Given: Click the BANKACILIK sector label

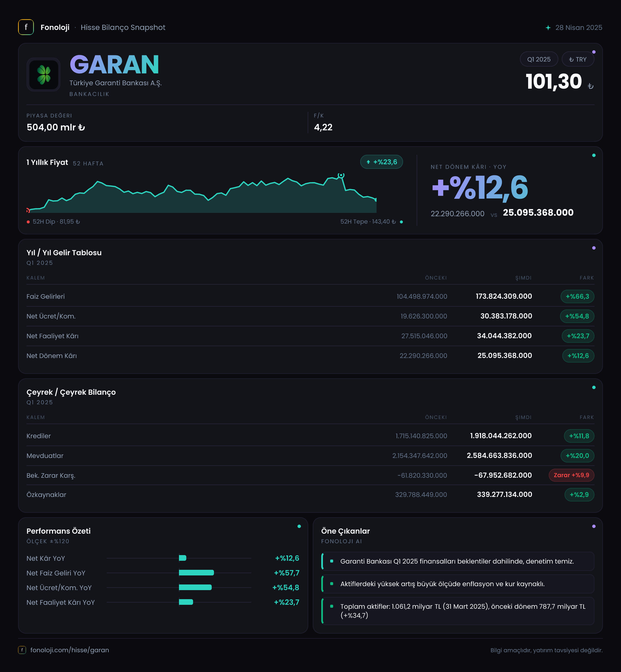Looking at the screenshot, I should pyautogui.click(x=89, y=94).
